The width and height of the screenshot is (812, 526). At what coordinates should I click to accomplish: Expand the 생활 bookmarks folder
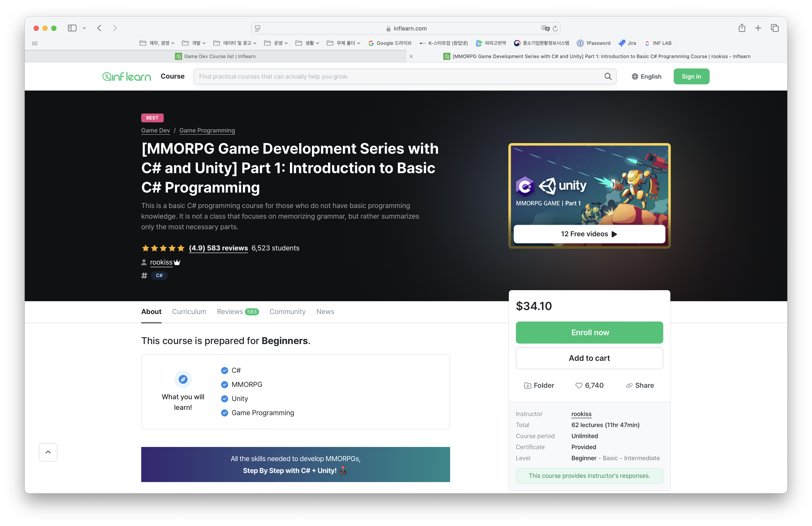307,43
